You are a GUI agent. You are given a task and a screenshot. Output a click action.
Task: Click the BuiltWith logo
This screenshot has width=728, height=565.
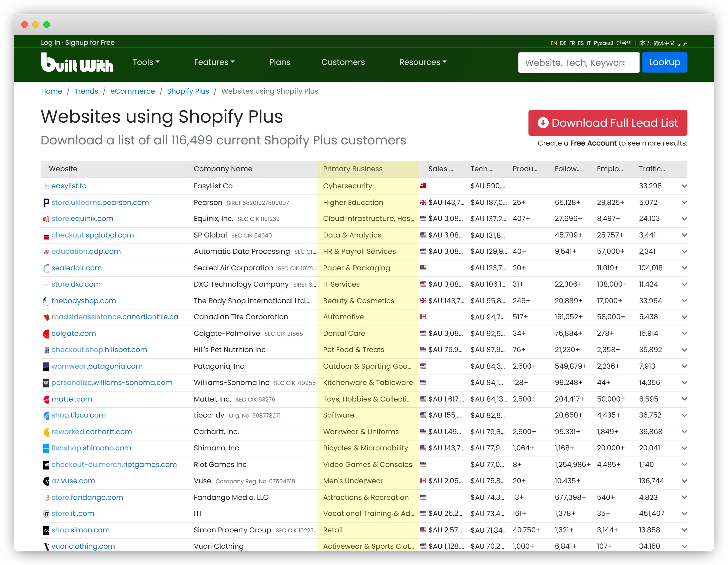coord(77,62)
